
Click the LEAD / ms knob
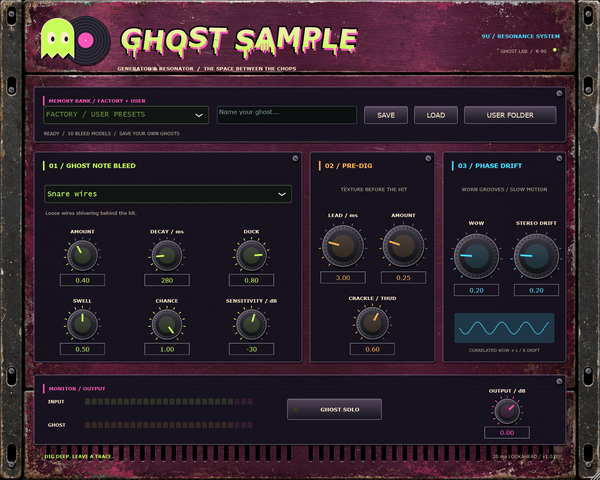(x=342, y=246)
